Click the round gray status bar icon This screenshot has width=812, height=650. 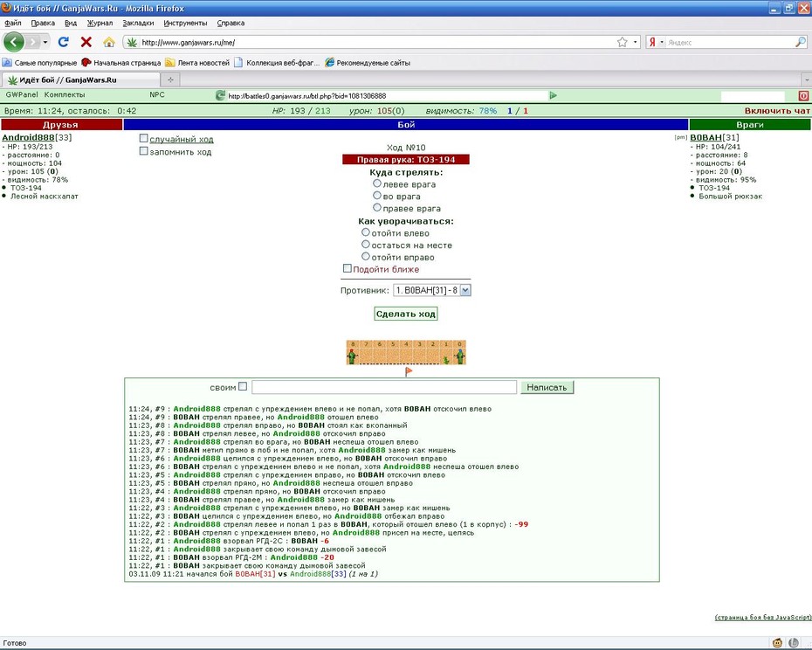pos(794,643)
